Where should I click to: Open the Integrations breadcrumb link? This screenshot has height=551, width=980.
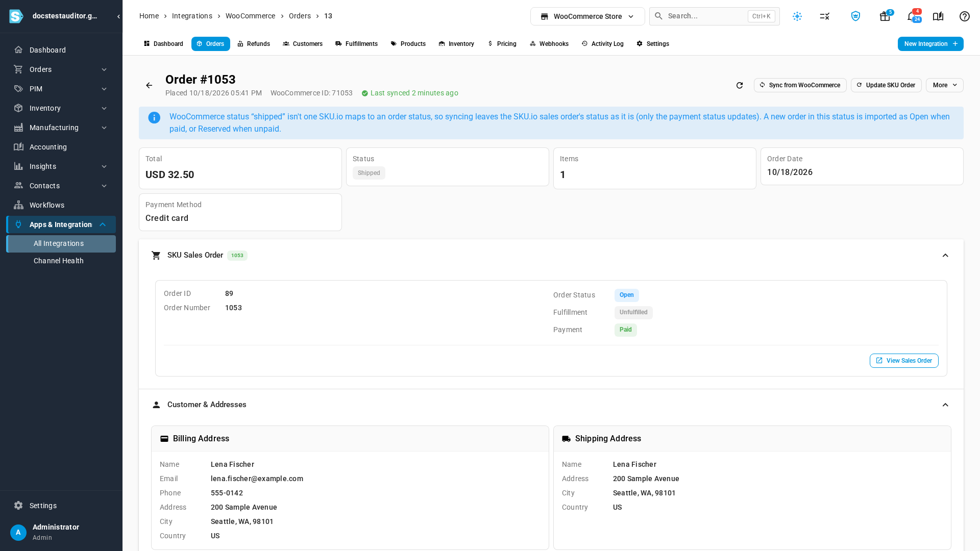coord(192,16)
